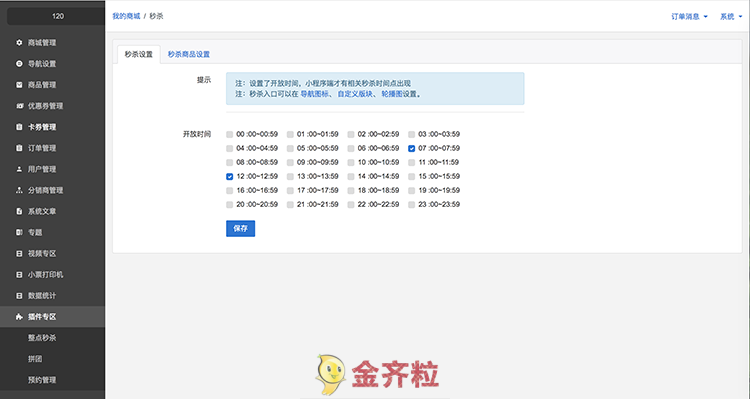Click the 优惠券管理 sidebar icon
The image size is (750, 399).
pos(19,106)
